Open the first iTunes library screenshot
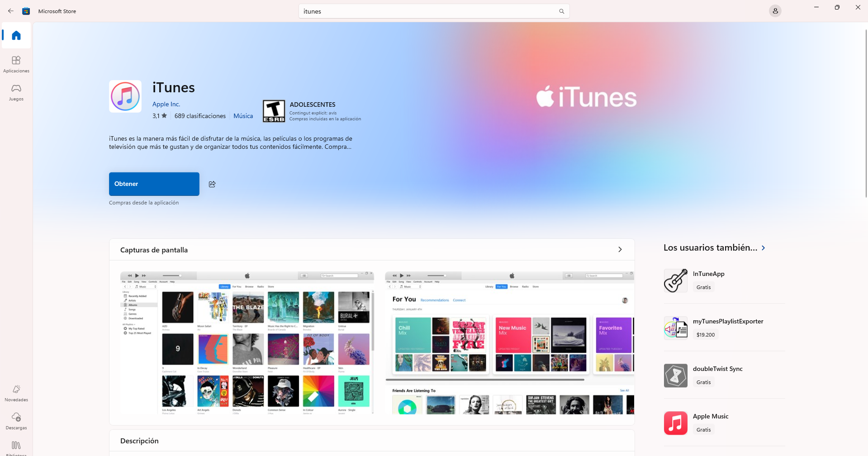 (x=247, y=342)
